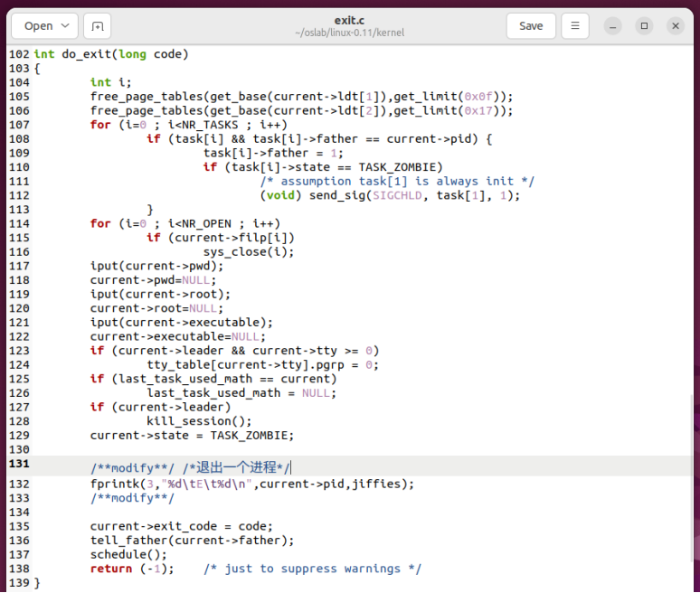Click 'if (last_task_used_math == current)' line
Screen dimensions: 700x593
coord(213,380)
